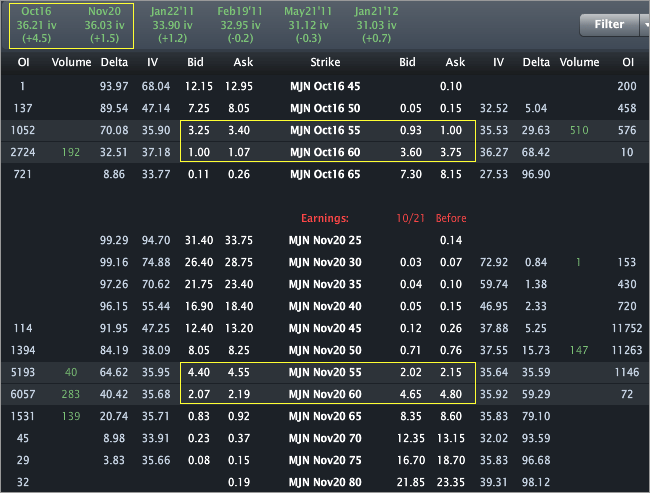
Task: Select the MJN Nov20 50 strike row
Action: (325, 350)
